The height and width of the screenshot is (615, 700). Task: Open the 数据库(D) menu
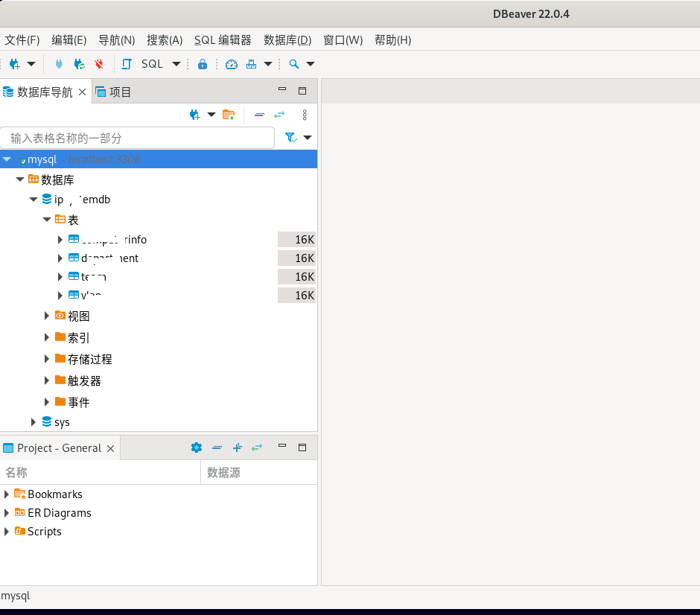[x=287, y=40]
